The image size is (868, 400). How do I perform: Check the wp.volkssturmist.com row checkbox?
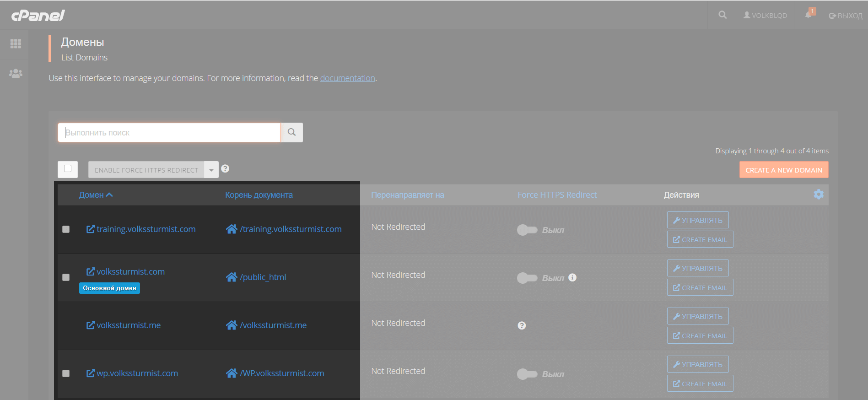(66, 373)
